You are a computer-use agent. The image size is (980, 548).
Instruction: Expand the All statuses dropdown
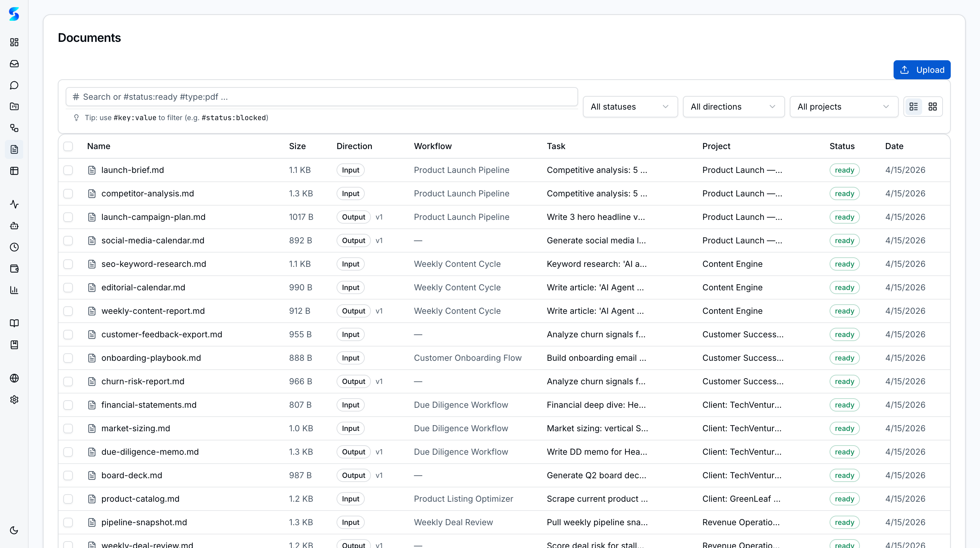(x=630, y=107)
